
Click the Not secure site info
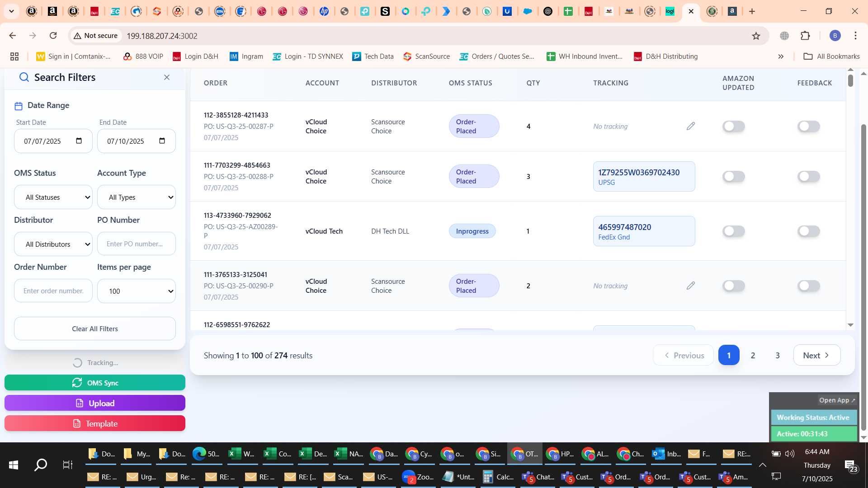pos(96,36)
